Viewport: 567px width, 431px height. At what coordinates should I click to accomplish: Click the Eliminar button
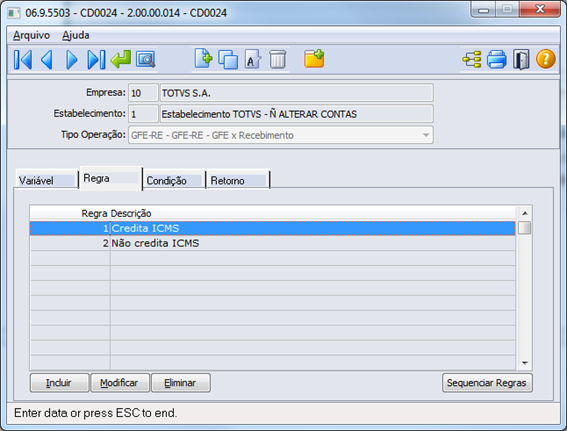(x=180, y=383)
